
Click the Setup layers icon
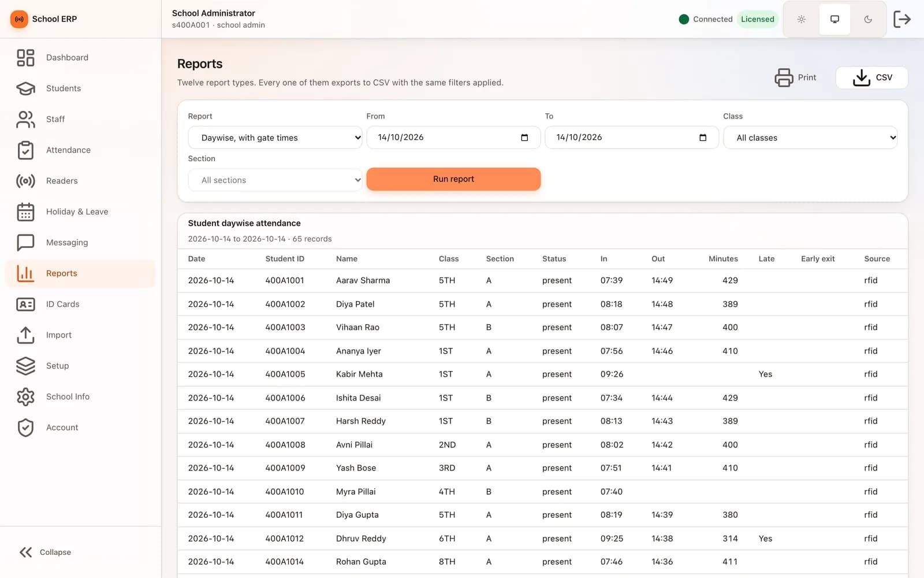click(25, 366)
